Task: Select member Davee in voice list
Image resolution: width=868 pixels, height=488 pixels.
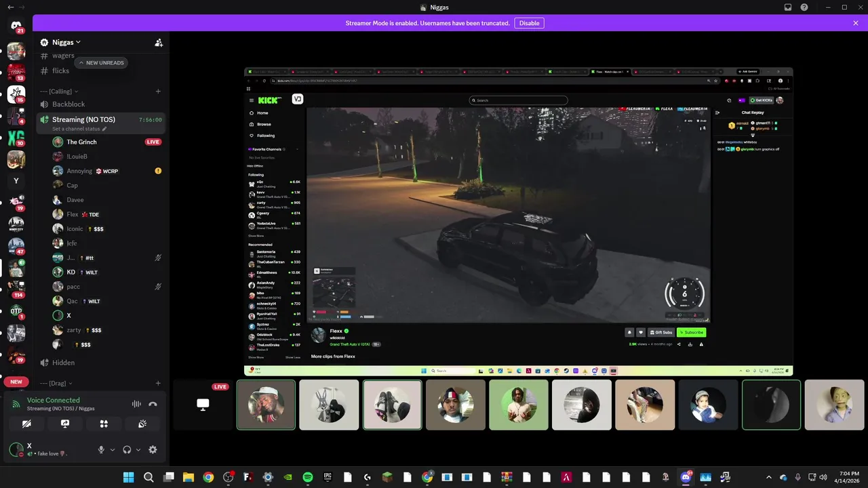Action: point(75,200)
